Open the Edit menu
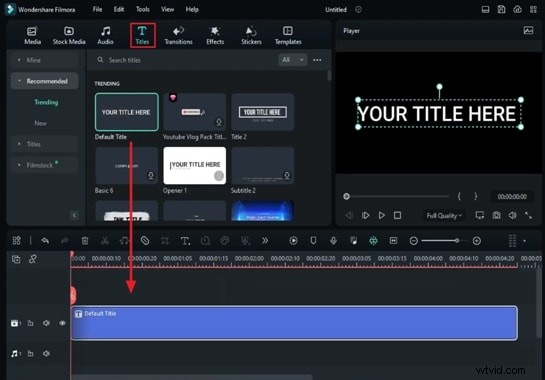The height and width of the screenshot is (380, 545). click(119, 9)
